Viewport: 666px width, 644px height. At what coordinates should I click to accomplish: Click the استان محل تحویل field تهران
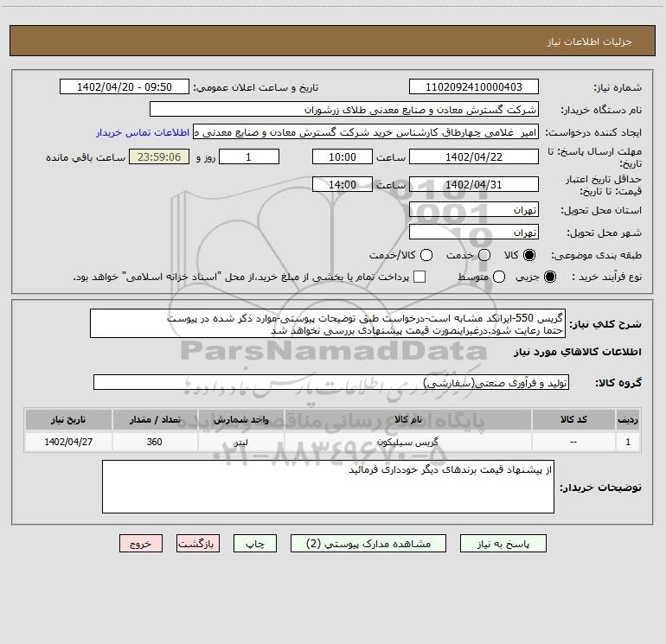pos(474,209)
